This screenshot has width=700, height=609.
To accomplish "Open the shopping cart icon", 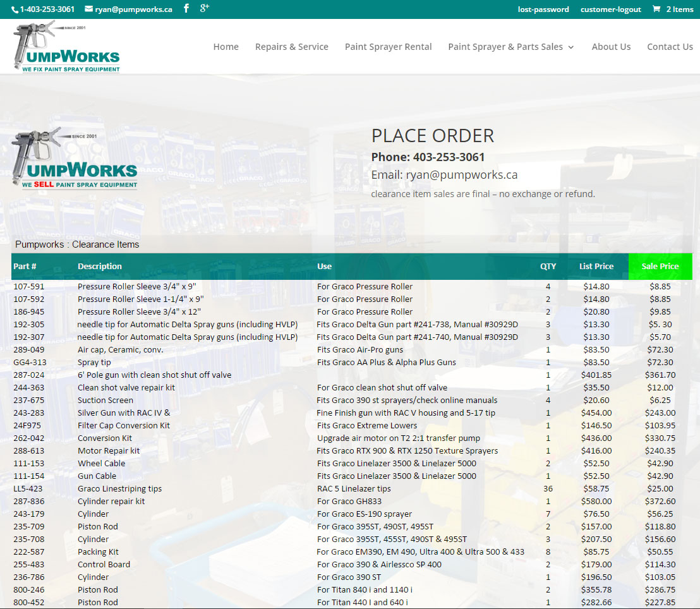I will (656, 9).
